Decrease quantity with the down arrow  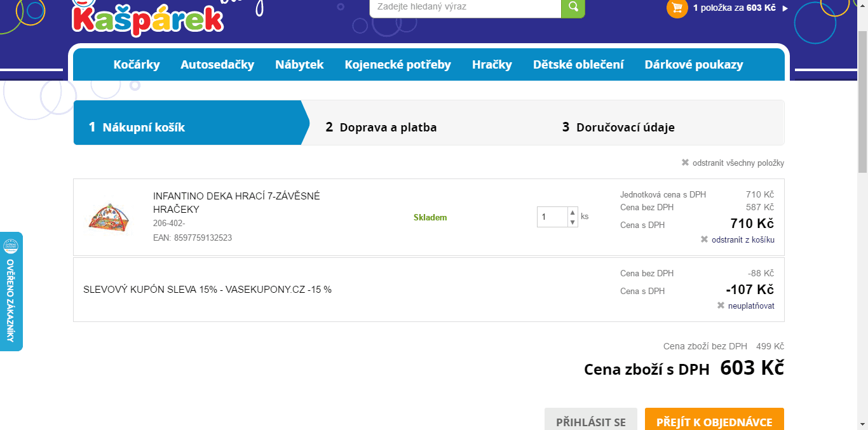coord(573,222)
